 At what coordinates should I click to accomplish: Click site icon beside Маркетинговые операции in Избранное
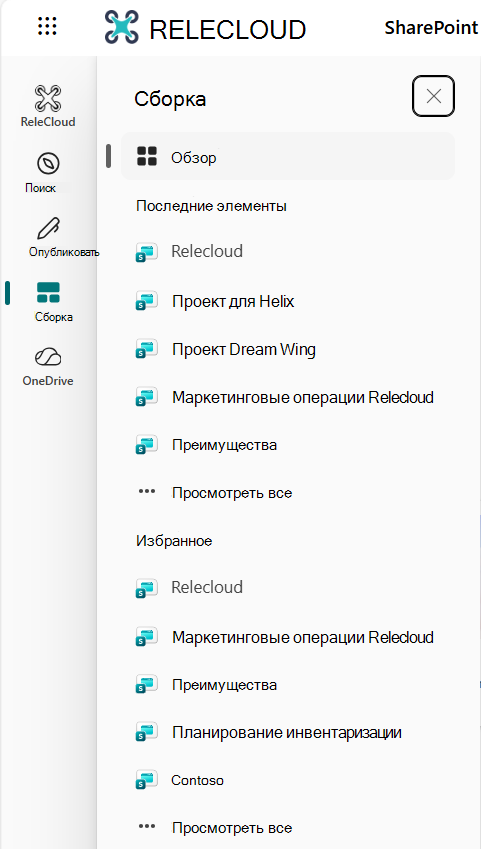(146, 637)
